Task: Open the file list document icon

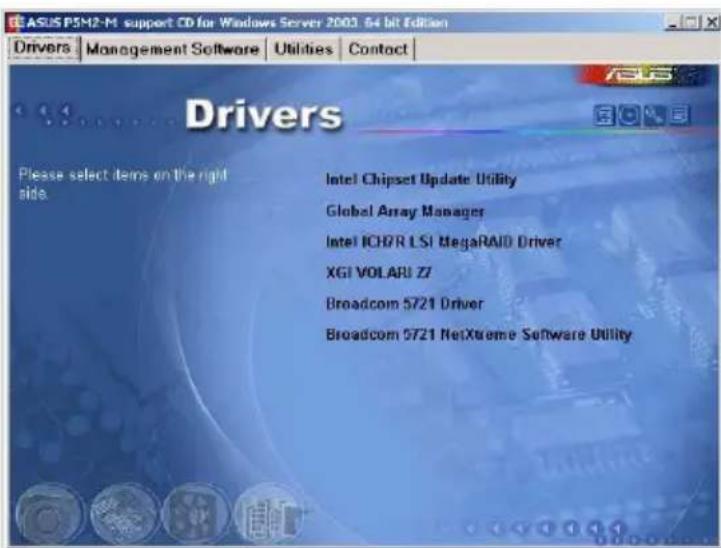Action: (x=680, y=115)
